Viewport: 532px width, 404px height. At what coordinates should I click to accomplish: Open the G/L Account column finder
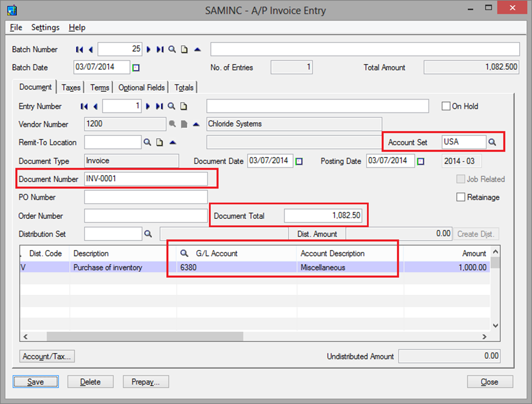pos(184,254)
